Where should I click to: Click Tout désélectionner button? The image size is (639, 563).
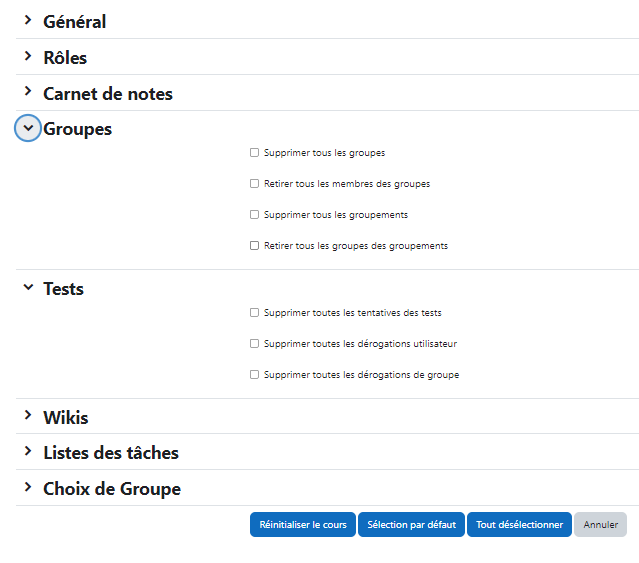tap(519, 524)
